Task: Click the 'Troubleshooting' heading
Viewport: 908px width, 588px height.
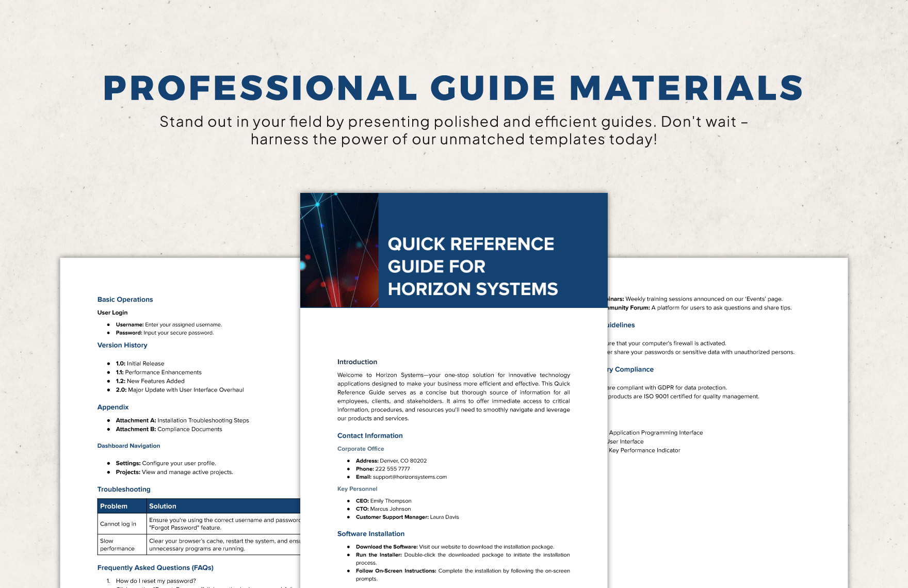Action: coord(124,489)
